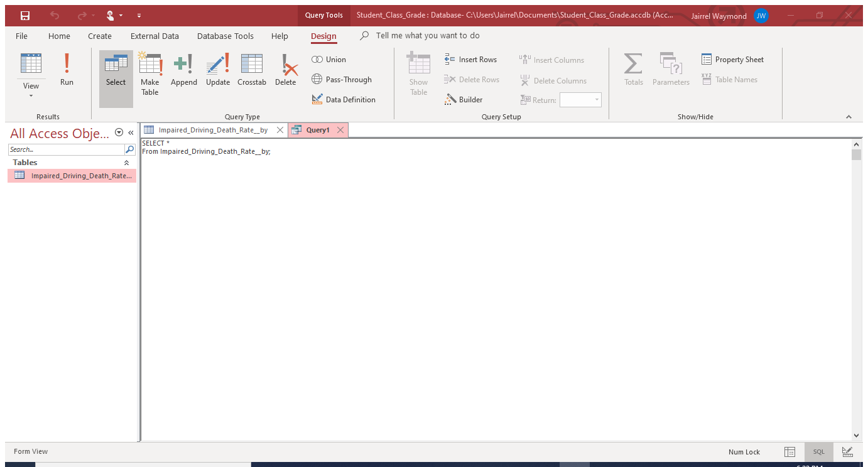Open the Builder tool
Screen dimensions: 868x467
pyautogui.click(x=464, y=99)
